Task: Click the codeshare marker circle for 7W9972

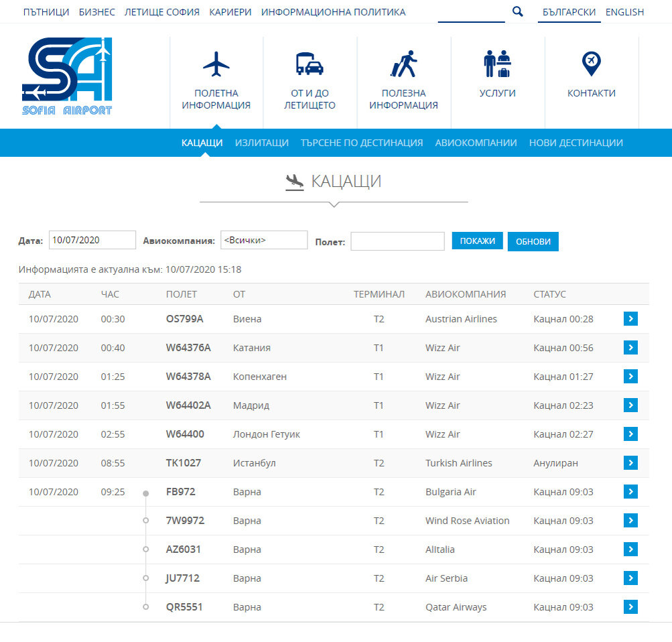Action: pyautogui.click(x=145, y=520)
